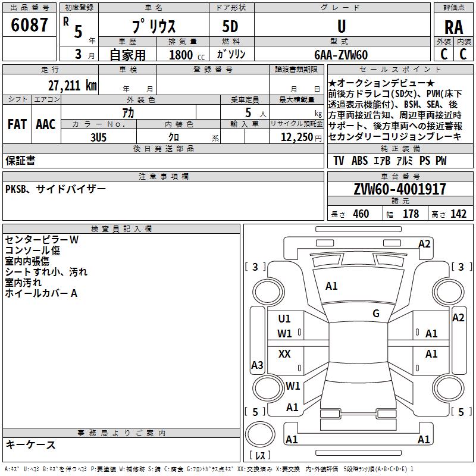Screen dimensions: 476x476
Task: Click the オークションデビュー sales point line
Action: pos(381,83)
